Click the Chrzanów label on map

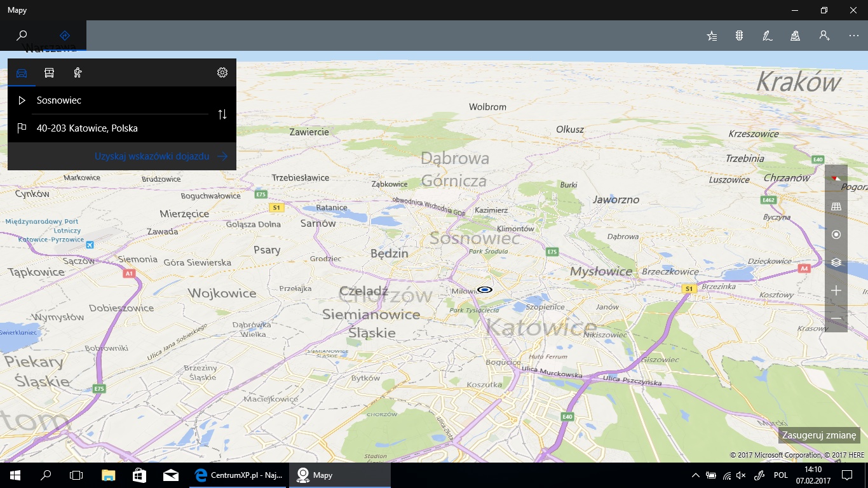coord(787,178)
